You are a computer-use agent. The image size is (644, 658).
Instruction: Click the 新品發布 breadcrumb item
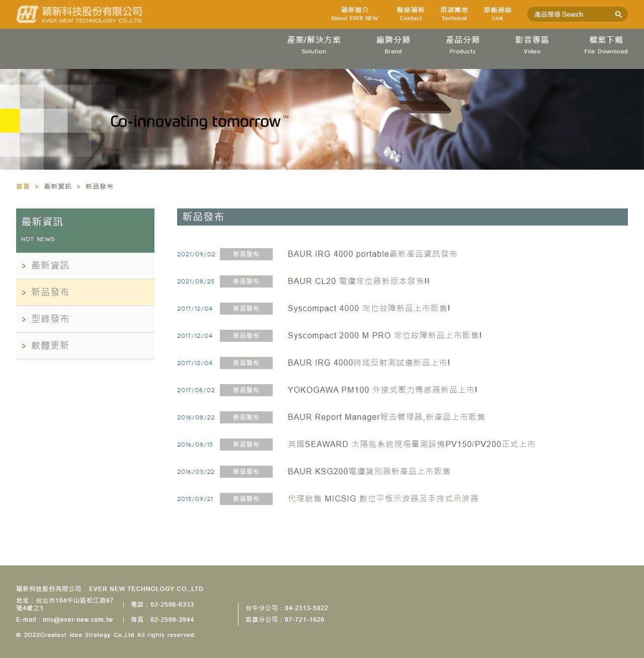99,187
